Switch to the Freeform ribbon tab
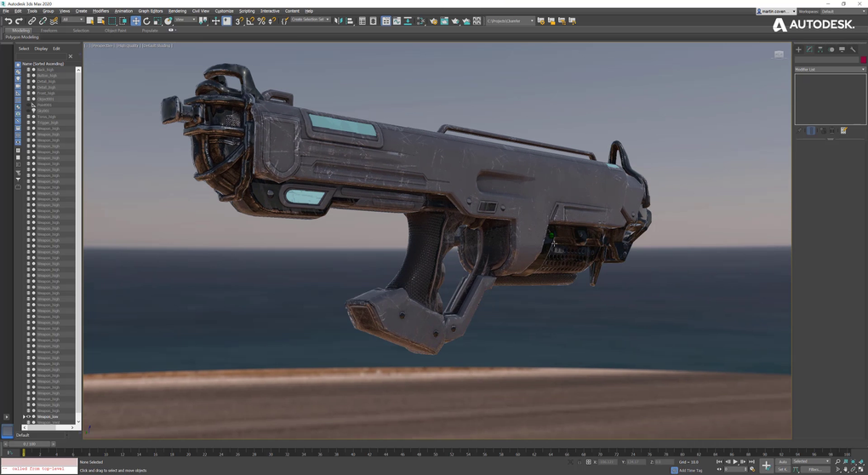The image size is (868, 475). click(49, 31)
